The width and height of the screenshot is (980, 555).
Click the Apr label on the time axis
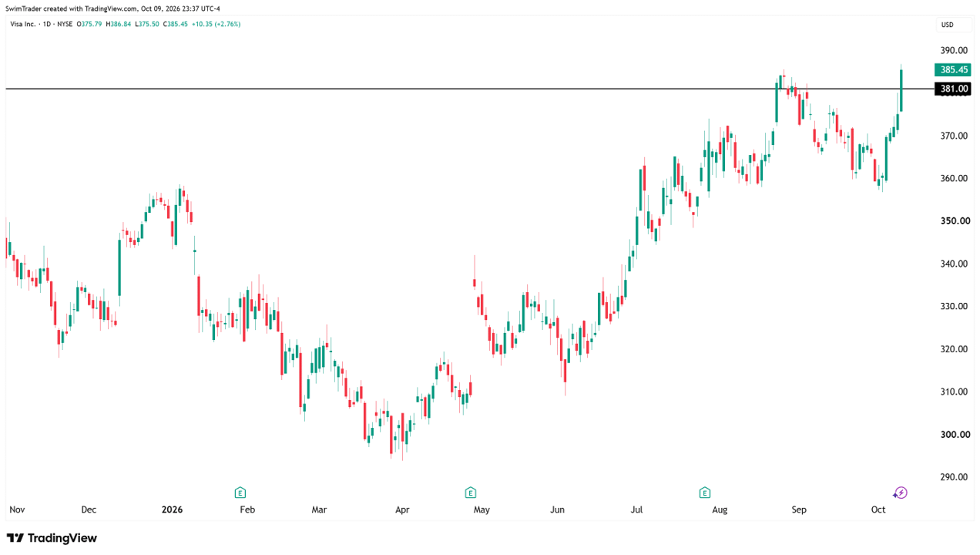pyautogui.click(x=401, y=510)
